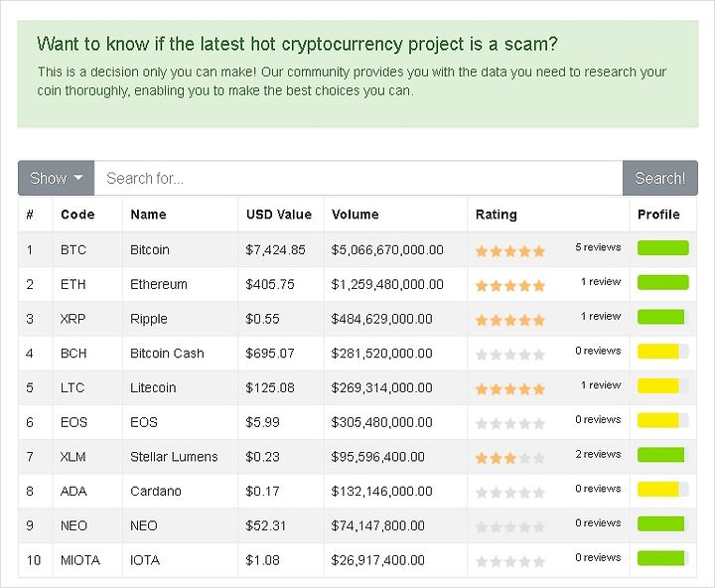Open the 5 reviews link for Bitcoin
The height and width of the screenshot is (588, 715).
[598, 247]
